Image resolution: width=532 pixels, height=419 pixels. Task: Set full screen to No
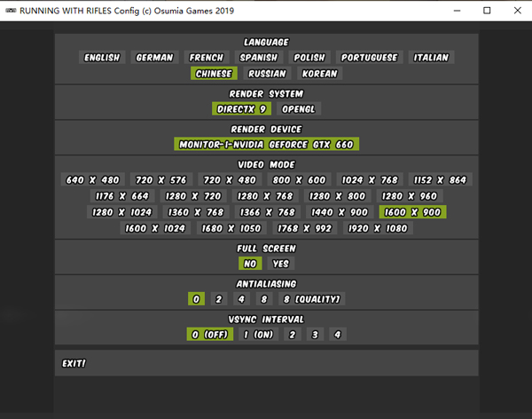tap(249, 264)
